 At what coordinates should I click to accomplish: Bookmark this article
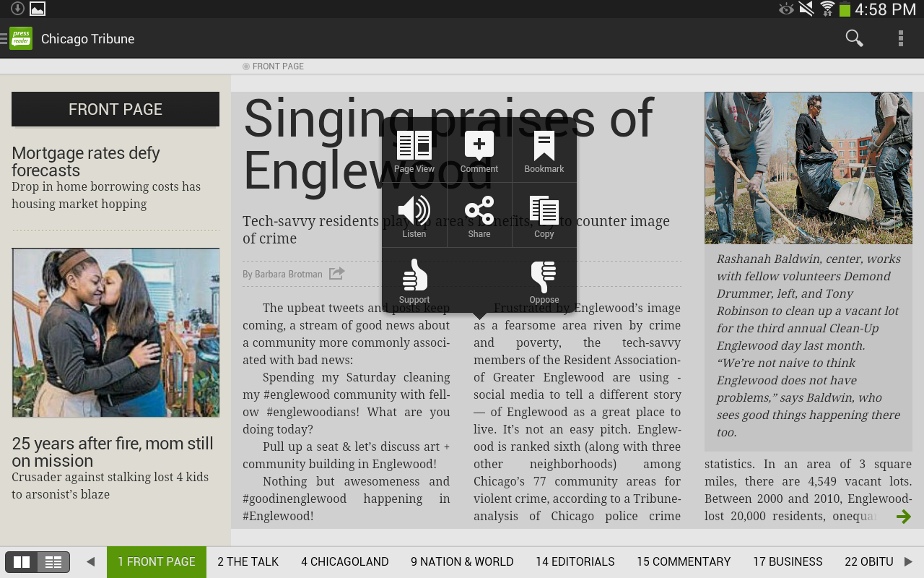pyautogui.click(x=544, y=150)
